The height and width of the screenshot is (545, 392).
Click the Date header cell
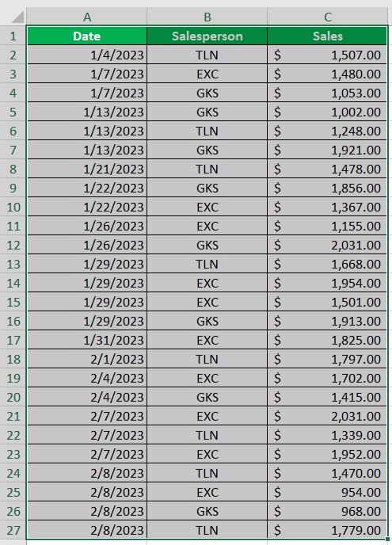(x=87, y=36)
